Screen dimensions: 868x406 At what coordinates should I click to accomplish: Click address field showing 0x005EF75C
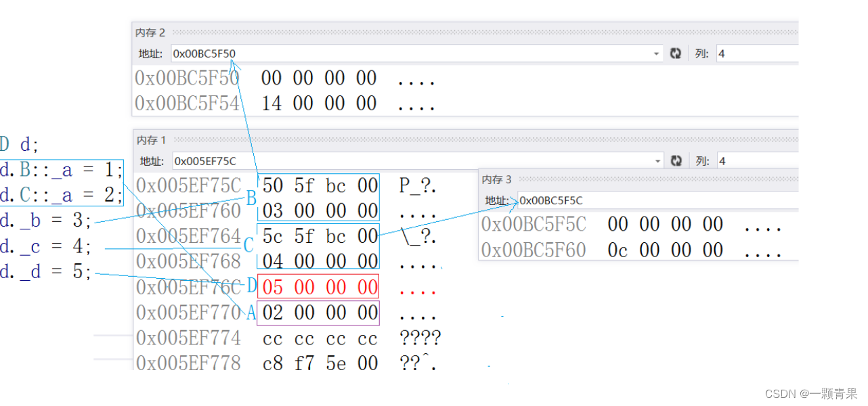(416, 161)
